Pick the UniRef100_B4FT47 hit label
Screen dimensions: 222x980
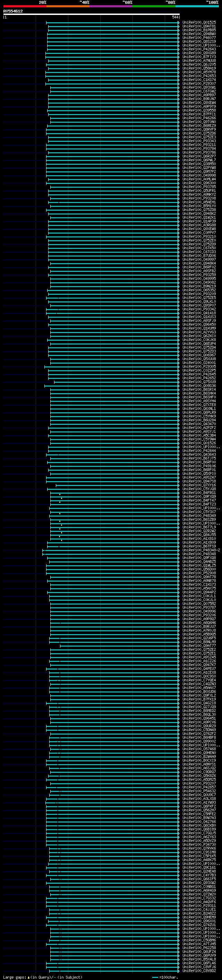199,500
